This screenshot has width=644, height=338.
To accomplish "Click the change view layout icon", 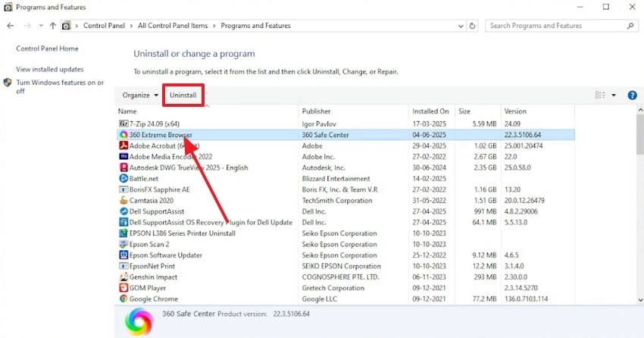I will tap(600, 95).
